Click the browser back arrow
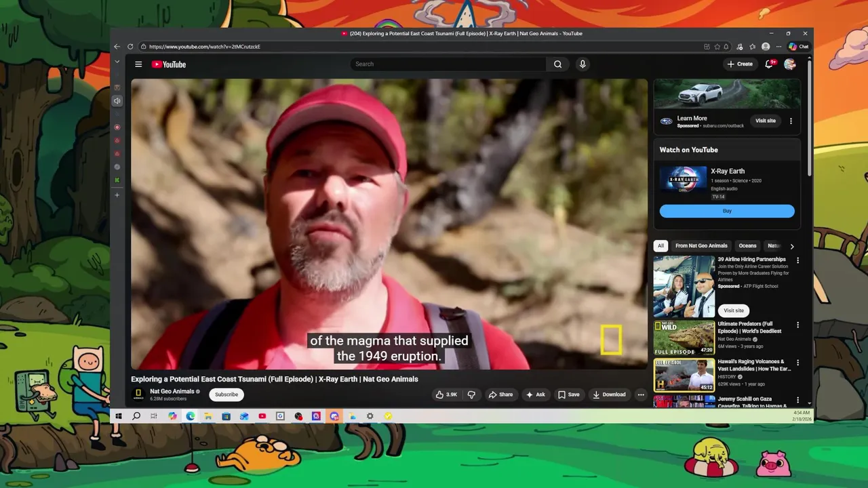The height and width of the screenshot is (488, 868). (x=117, y=47)
